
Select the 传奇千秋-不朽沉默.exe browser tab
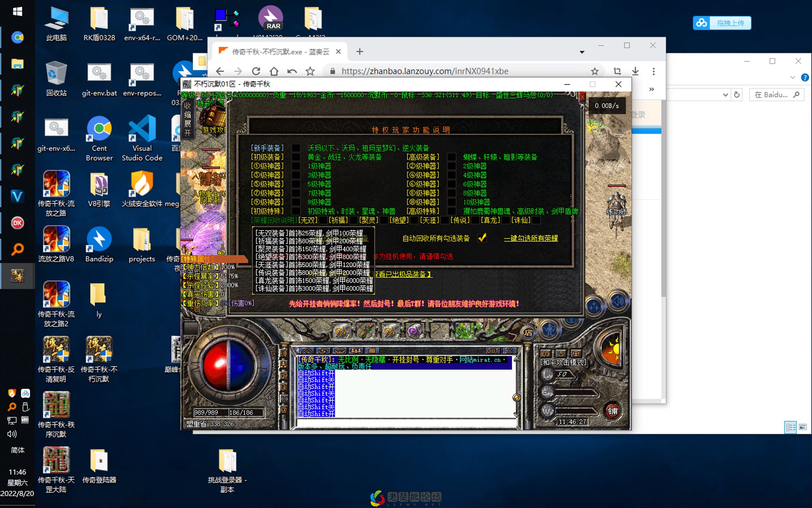[281, 52]
